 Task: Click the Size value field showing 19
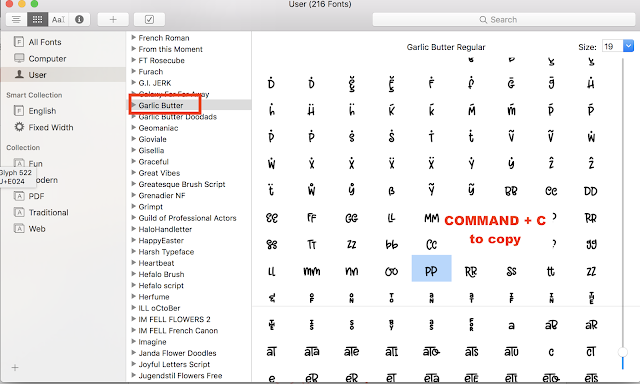[612, 46]
